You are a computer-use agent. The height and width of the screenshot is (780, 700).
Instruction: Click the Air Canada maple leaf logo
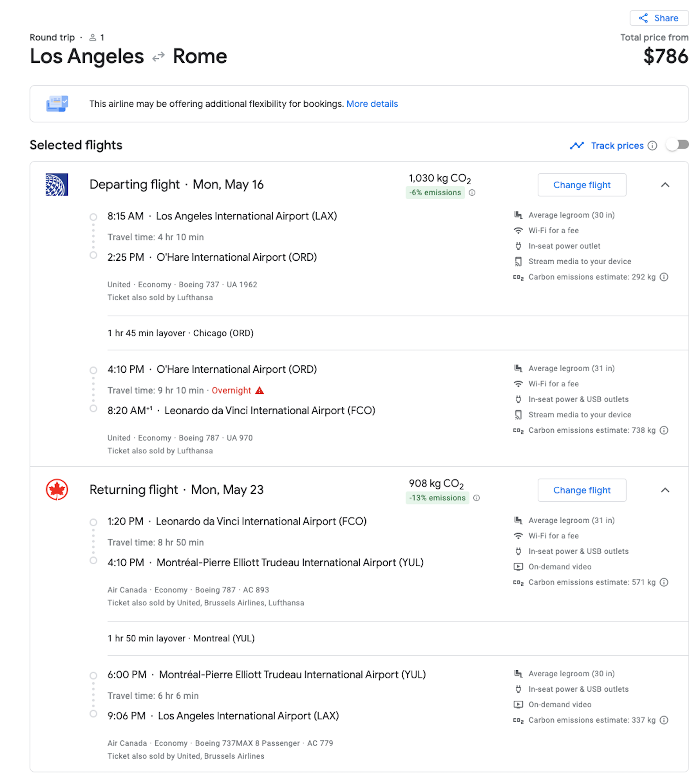point(57,490)
